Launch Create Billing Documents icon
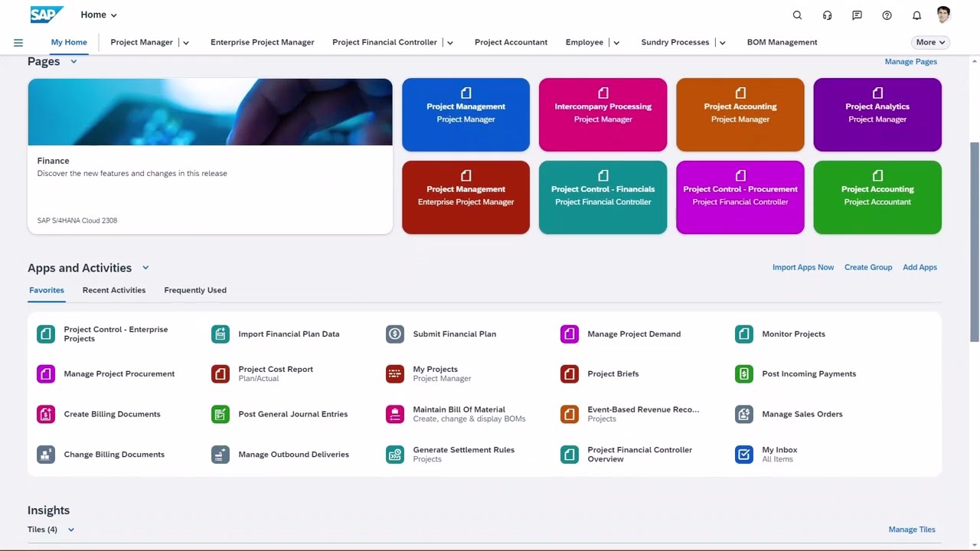 point(46,414)
